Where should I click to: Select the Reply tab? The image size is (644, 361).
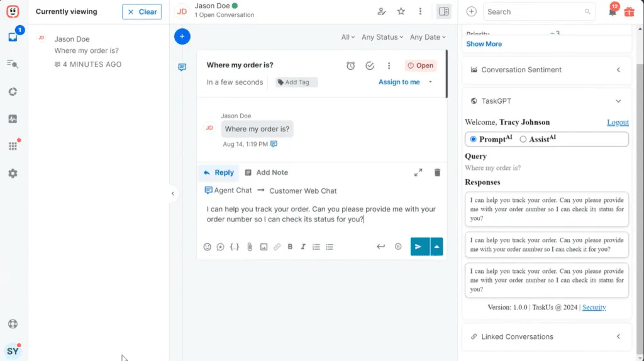pos(218,172)
